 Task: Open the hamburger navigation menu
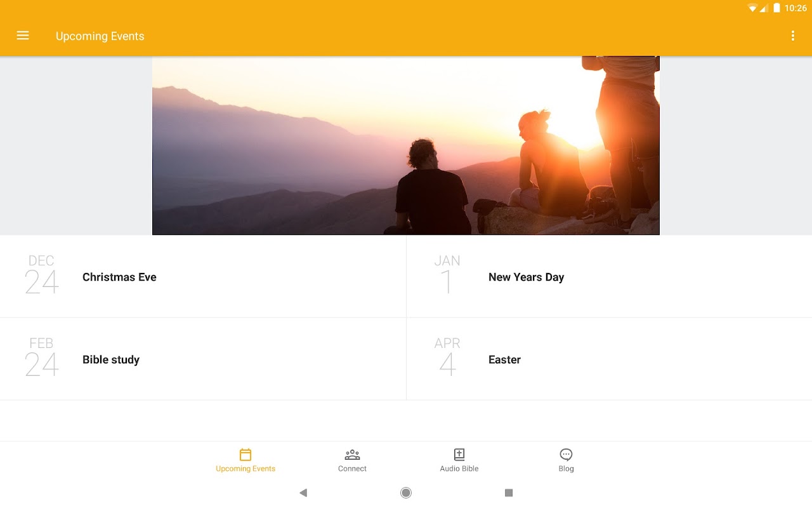click(x=23, y=36)
